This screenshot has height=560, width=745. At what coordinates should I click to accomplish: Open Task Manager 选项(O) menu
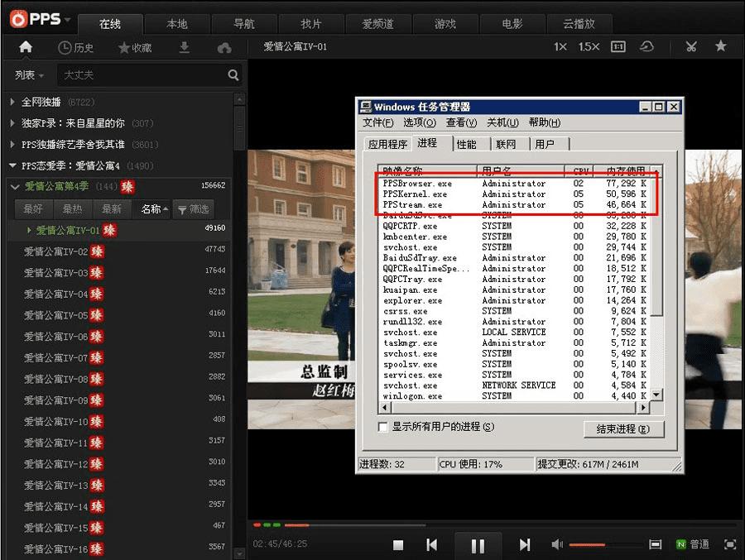(420, 122)
